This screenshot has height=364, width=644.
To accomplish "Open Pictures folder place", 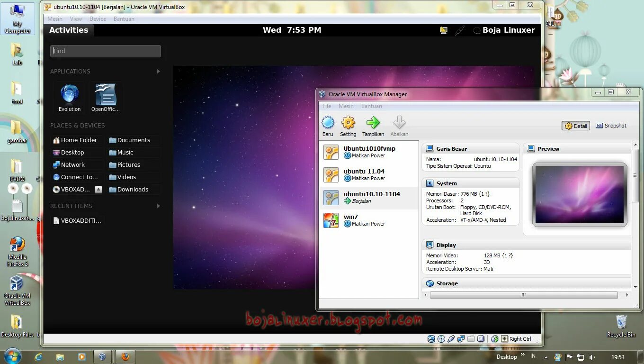I will click(x=125, y=165).
